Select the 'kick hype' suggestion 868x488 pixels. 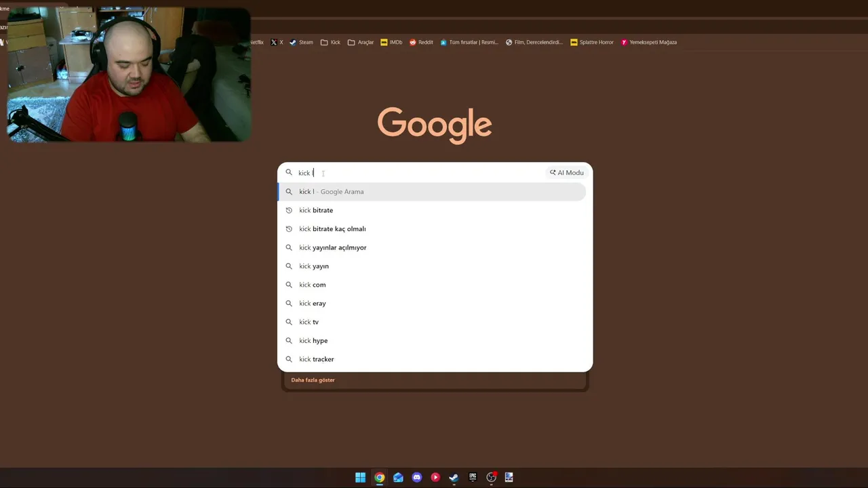432,341
